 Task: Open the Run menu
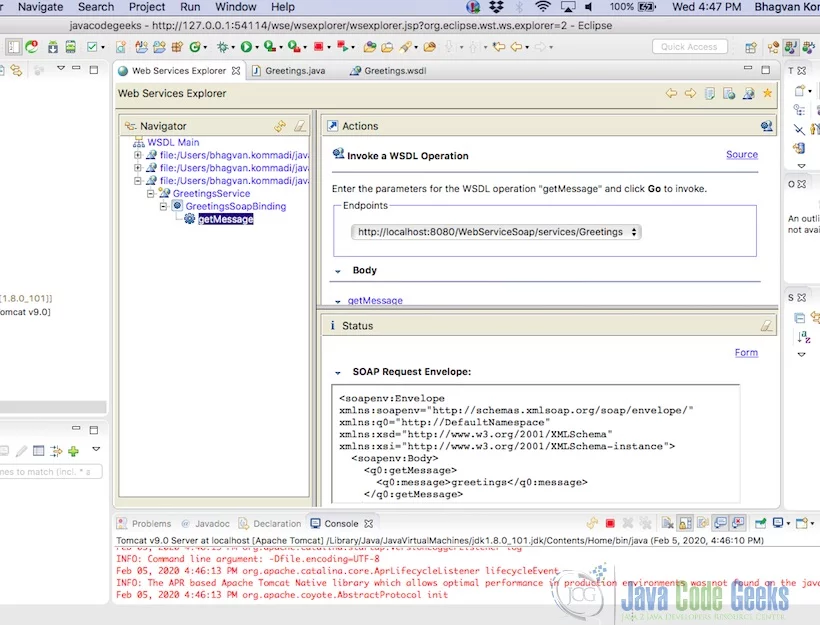coord(190,7)
